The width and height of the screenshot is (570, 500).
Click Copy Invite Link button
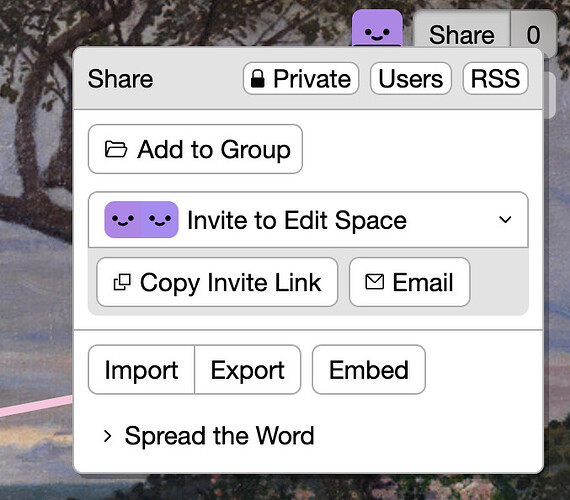[217, 282]
